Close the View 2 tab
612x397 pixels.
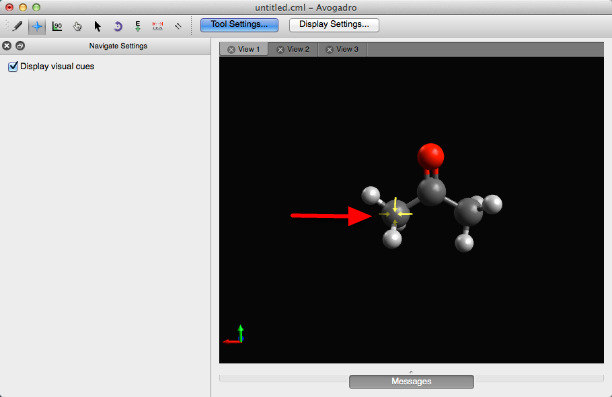[280, 50]
